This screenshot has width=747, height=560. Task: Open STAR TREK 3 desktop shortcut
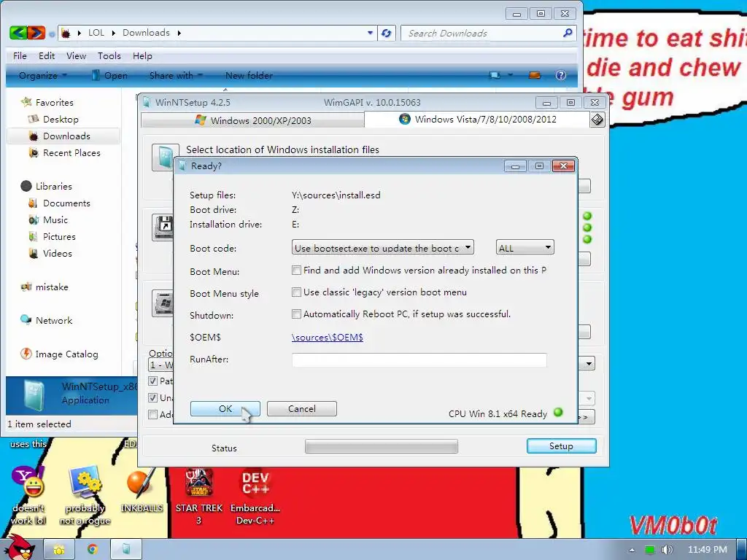(198, 497)
